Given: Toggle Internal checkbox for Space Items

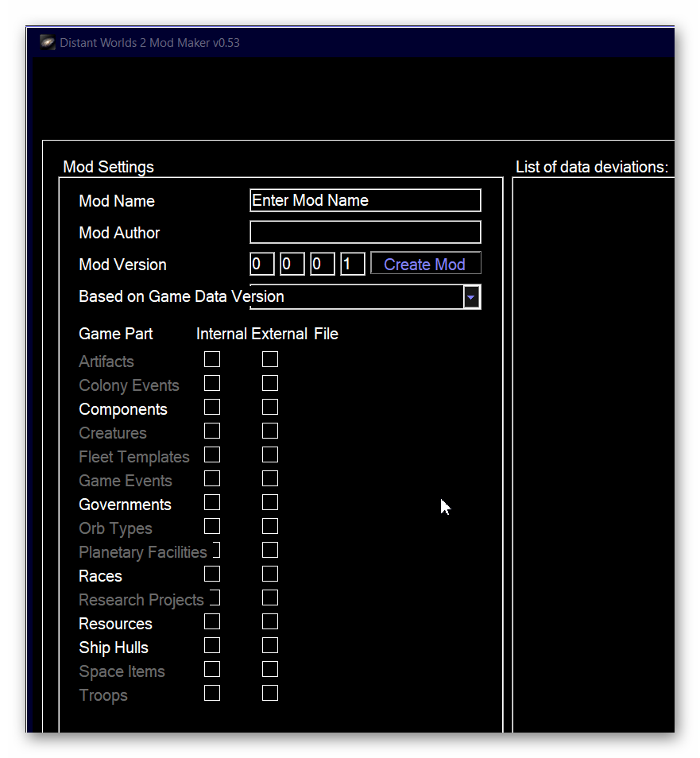Looking at the screenshot, I should point(211,669).
